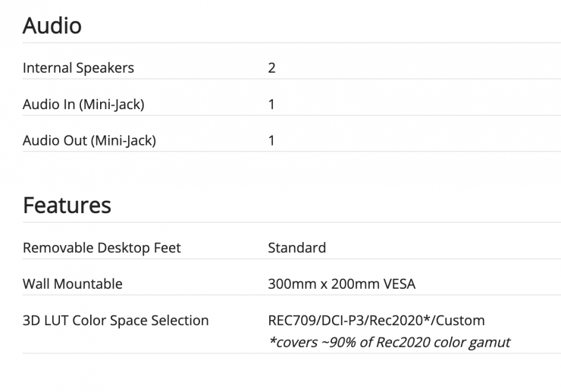Image resolution: width=561 pixels, height=392 pixels.
Task: Select the word VESA
Action: coord(398,284)
